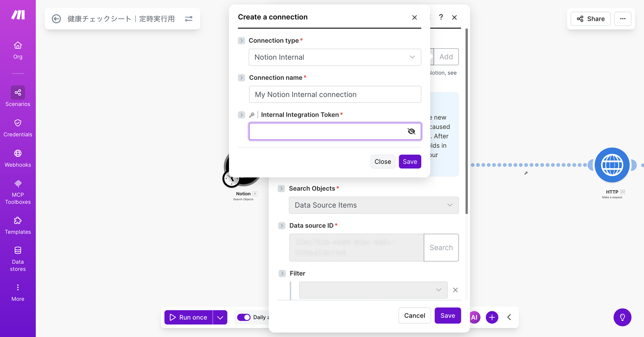Image resolution: width=644 pixels, height=337 pixels.
Task: Expand the Search Objects dropdown
Action: (373, 205)
